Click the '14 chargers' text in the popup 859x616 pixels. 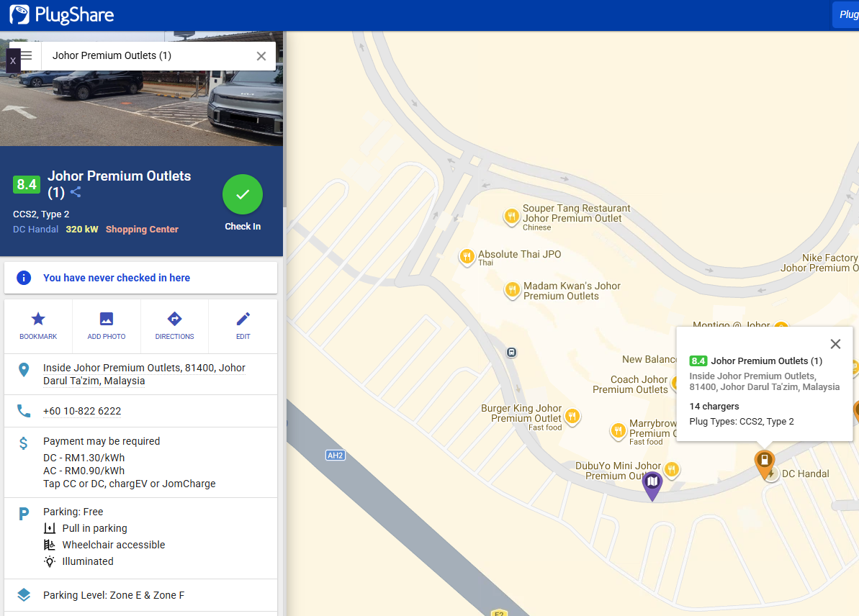(714, 407)
